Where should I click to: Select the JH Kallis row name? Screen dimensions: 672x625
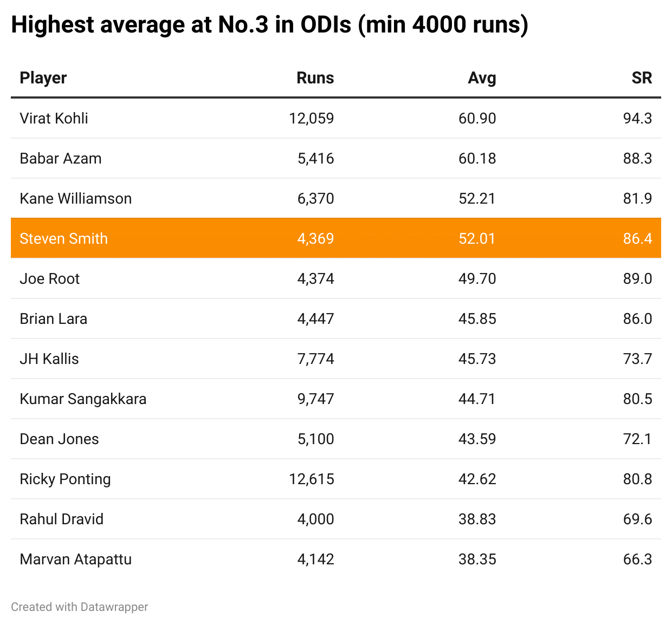[49, 359]
